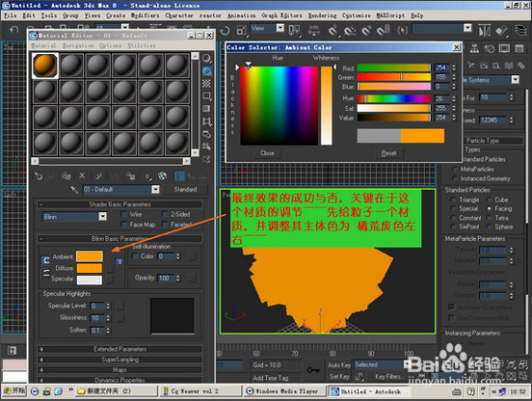Image resolution: width=532 pixels, height=401 pixels.
Task: Click the Get Material icon
Action: point(39,175)
